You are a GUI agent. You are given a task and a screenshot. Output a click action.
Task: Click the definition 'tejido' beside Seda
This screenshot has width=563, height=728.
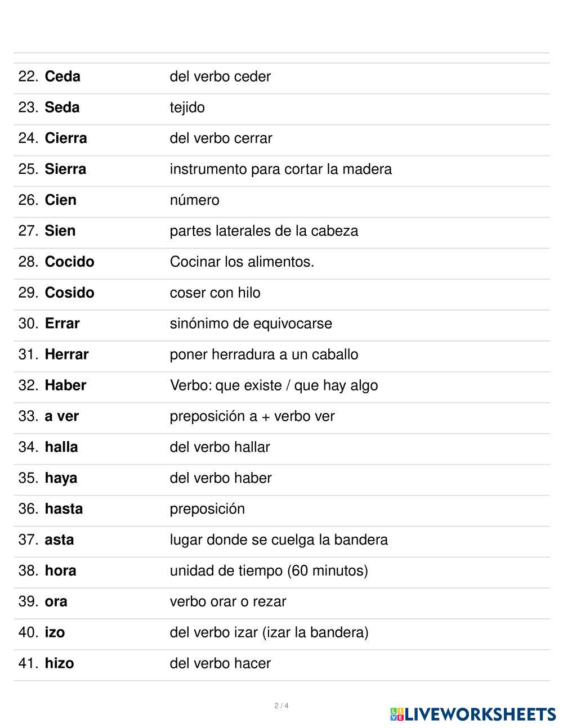click(187, 107)
